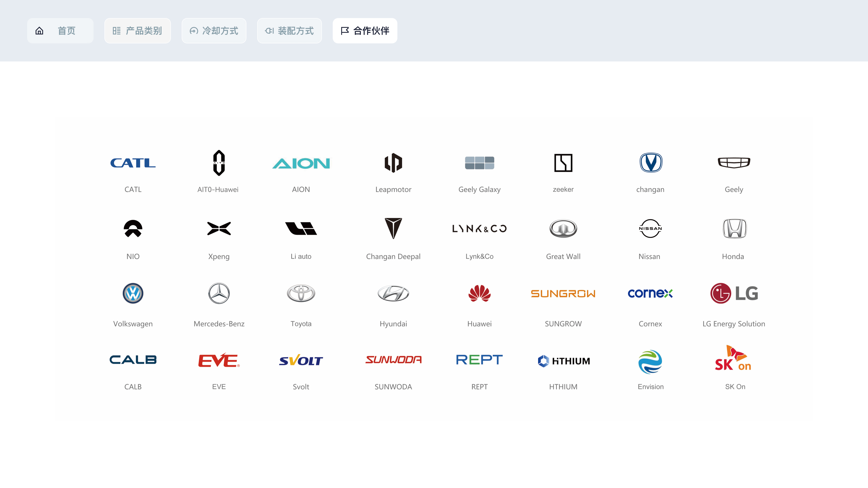Click the Nissan logo
The image size is (868, 488).
click(651, 228)
